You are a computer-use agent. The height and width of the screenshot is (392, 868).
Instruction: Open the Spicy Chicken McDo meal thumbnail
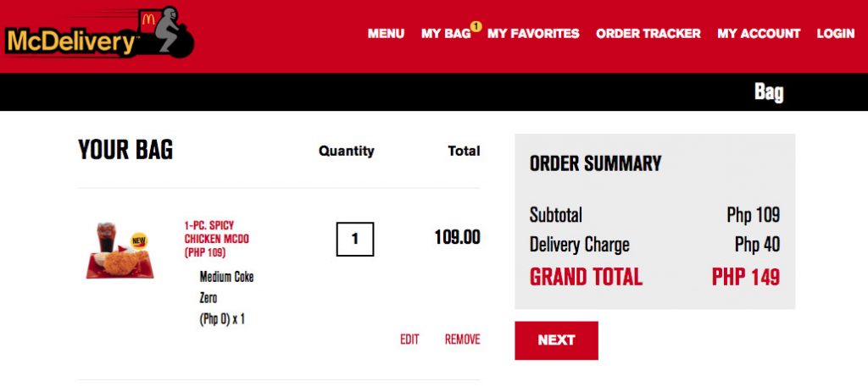pos(120,251)
